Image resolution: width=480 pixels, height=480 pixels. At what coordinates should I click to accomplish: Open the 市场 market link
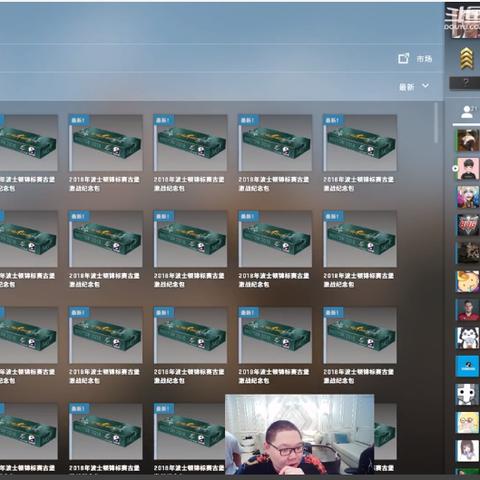point(415,59)
